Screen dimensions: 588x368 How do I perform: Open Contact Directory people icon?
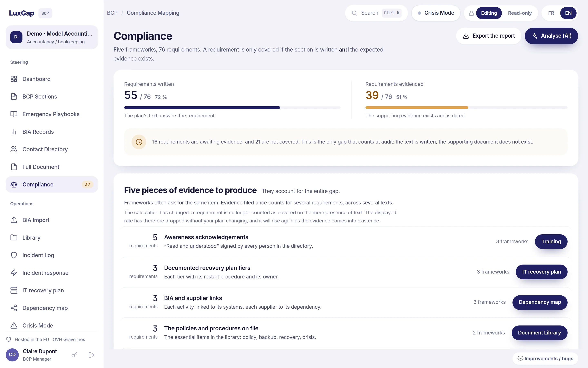click(x=14, y=149)
